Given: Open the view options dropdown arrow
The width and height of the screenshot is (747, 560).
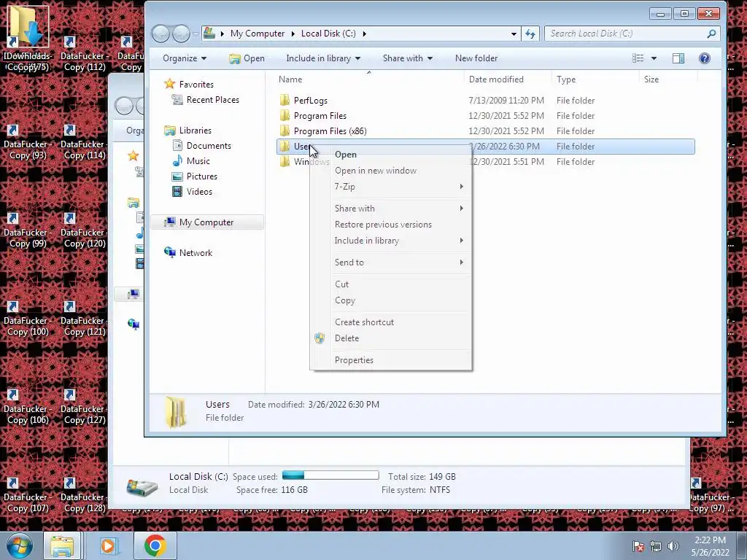Looking at the screenshot, I should point(654,58).
